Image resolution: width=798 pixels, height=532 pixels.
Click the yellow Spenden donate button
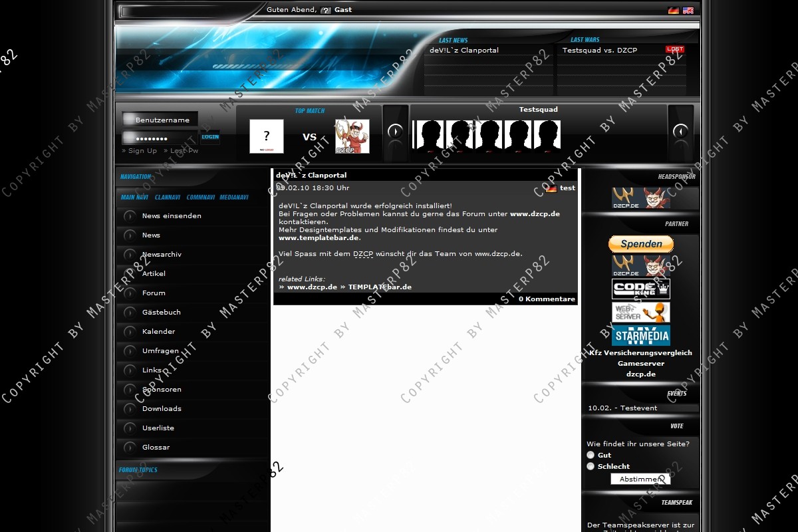pos(640,244)
